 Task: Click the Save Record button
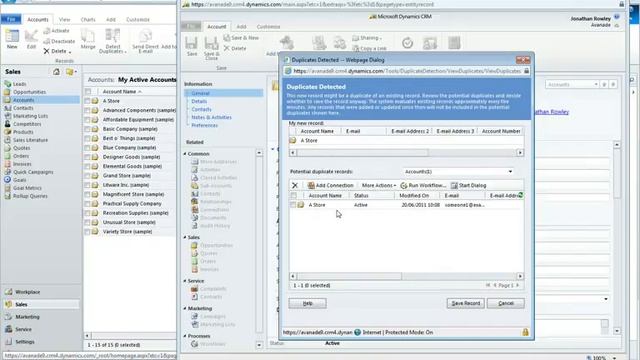(466, 303)
